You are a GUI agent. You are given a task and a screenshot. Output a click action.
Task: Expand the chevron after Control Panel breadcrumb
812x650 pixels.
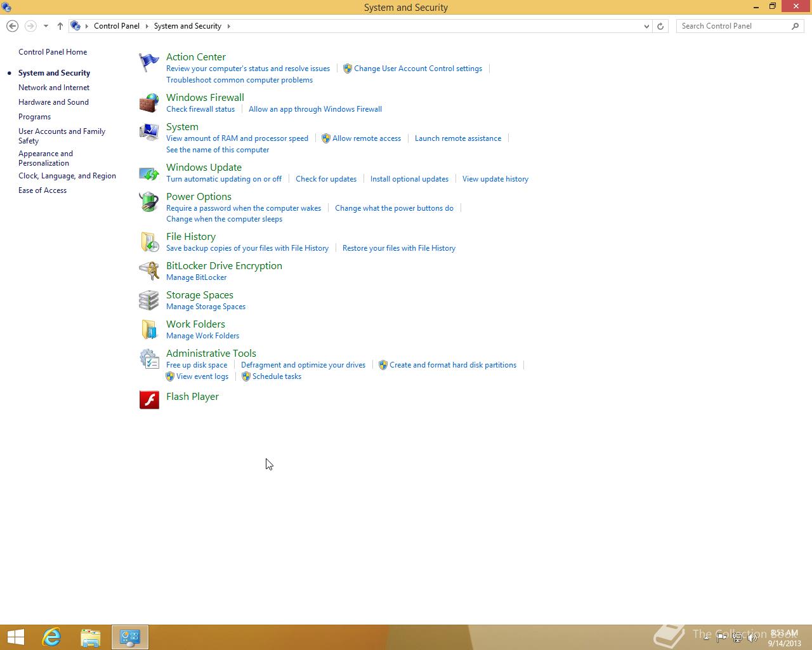pos(147,26)
